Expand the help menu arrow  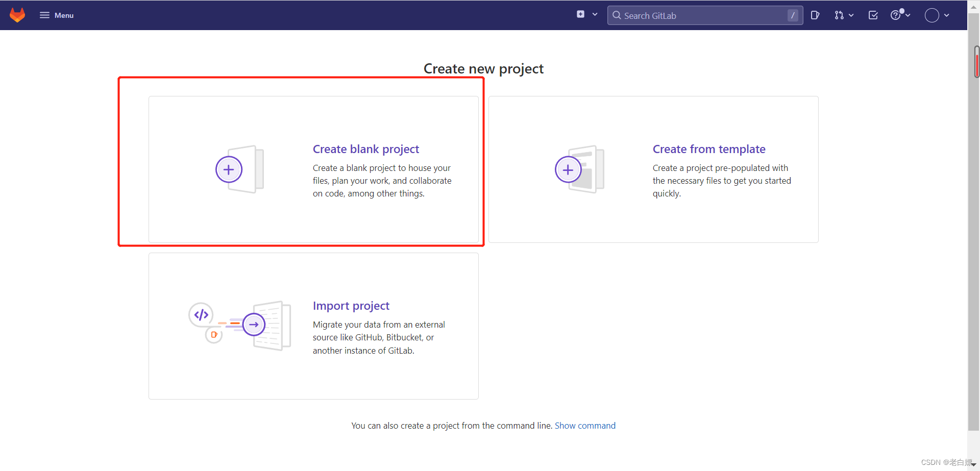[x=908, y=15]
